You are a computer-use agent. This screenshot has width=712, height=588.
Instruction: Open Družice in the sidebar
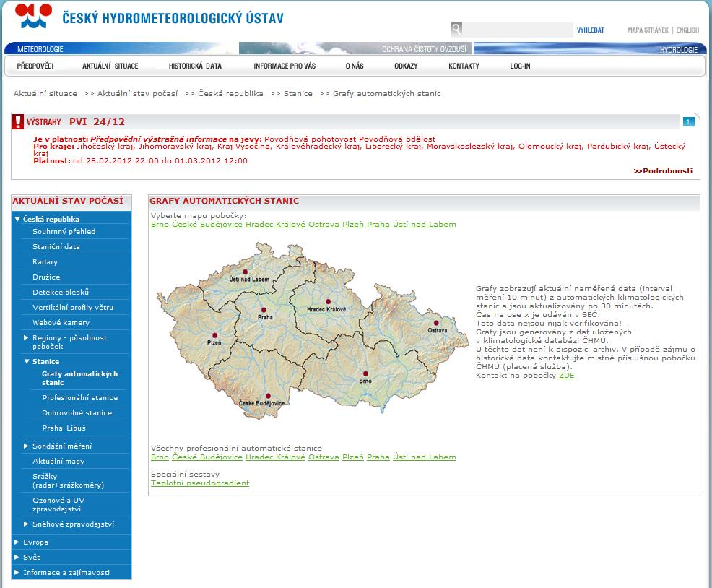46,277
